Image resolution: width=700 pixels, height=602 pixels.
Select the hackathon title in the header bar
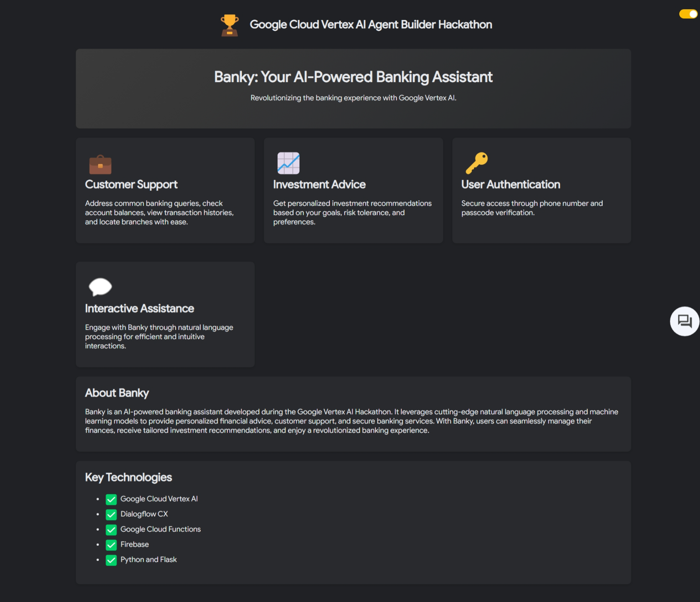coord(371,24)
